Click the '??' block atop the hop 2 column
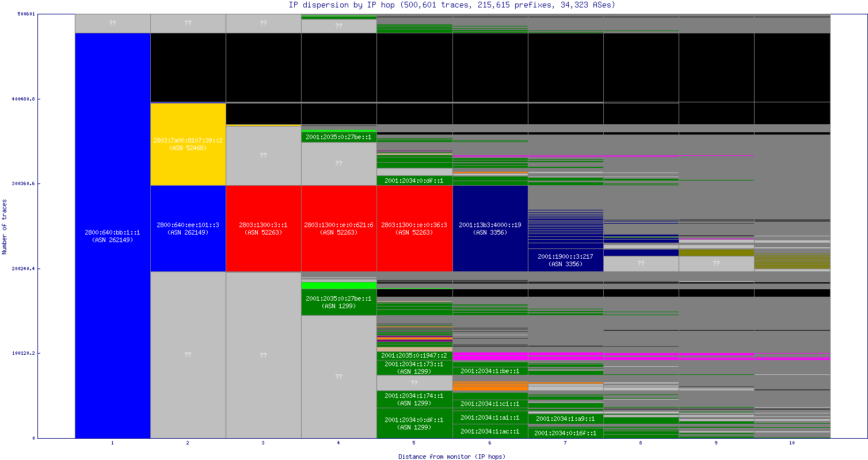This screenshot has width=868, height=460. click(188, 24)
